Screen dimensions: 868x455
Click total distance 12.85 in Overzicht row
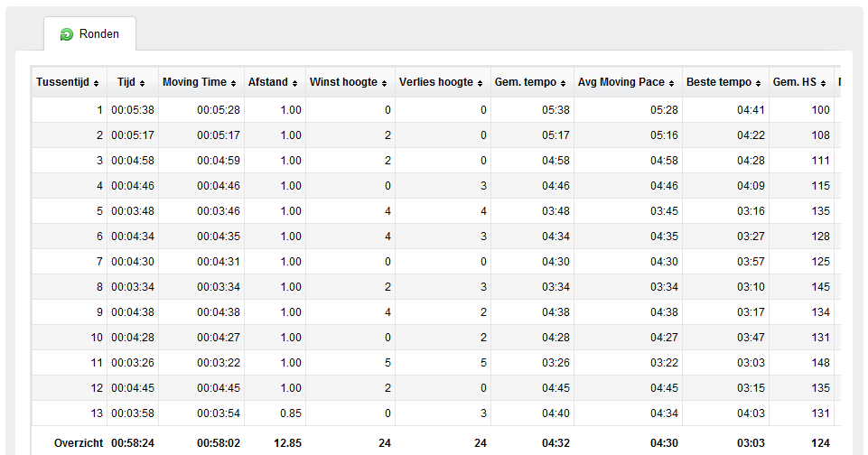tap(288, 443)
